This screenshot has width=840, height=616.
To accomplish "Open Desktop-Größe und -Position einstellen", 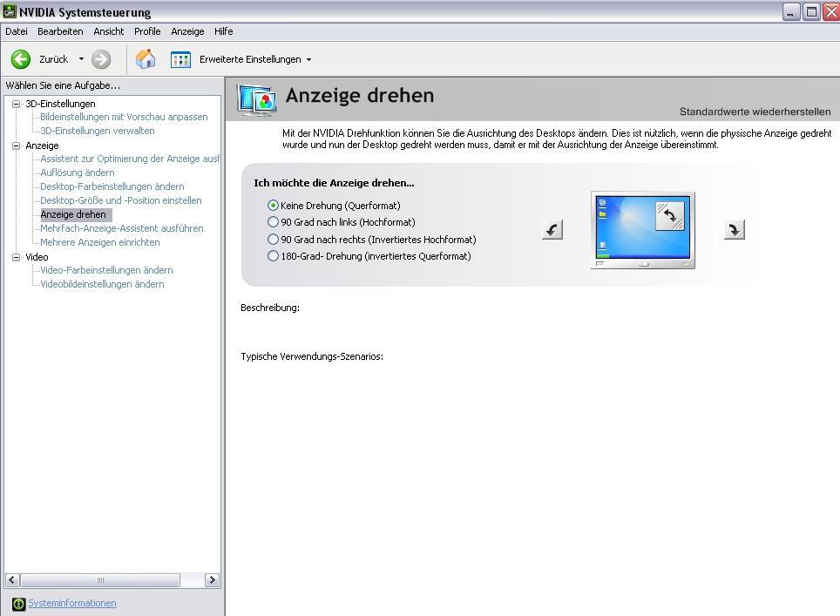I will 121,200.
